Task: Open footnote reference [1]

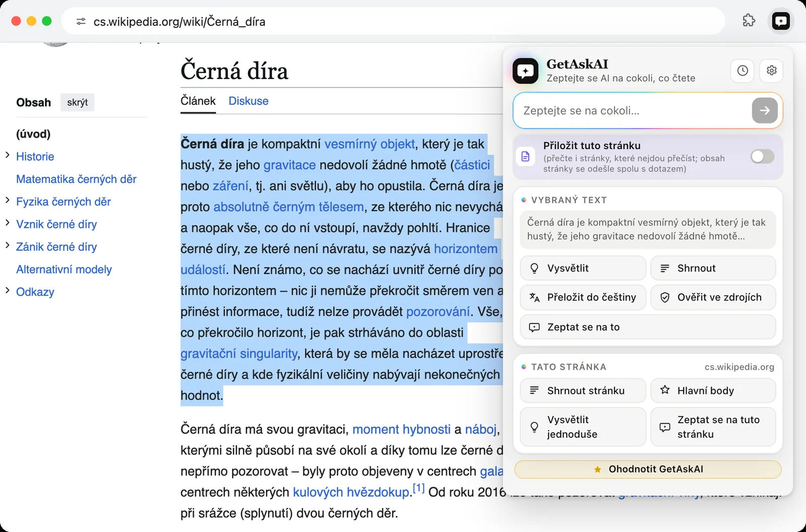Action: click(x=419, y=488)
